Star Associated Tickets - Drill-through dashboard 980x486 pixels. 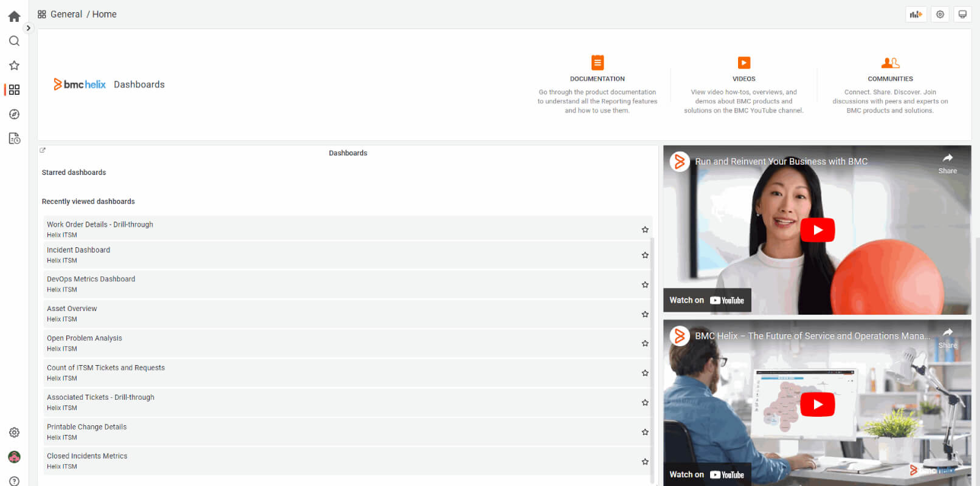[x=645, y=402]
